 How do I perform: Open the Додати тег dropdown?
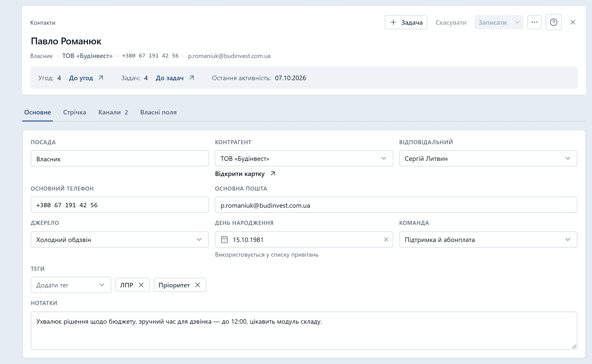click(71, 285)
